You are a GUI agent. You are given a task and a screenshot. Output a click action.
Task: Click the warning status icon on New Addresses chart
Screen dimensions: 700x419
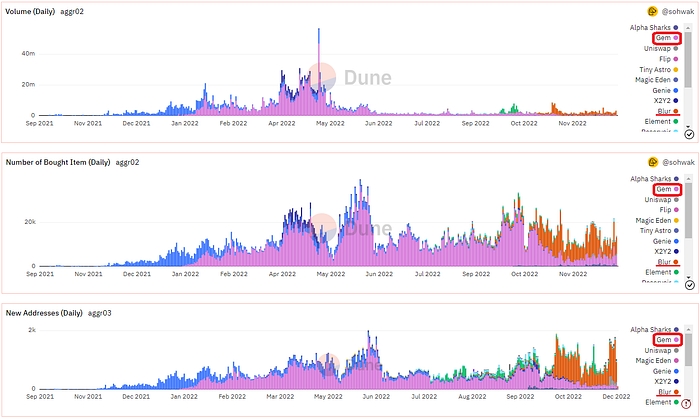click(689, 406)
